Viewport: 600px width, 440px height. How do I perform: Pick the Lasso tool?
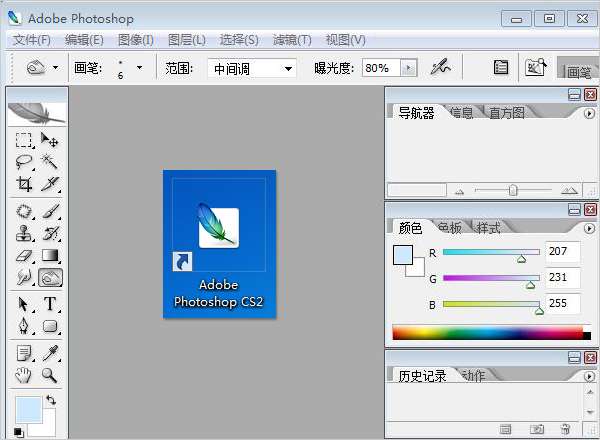click(24, 162)
